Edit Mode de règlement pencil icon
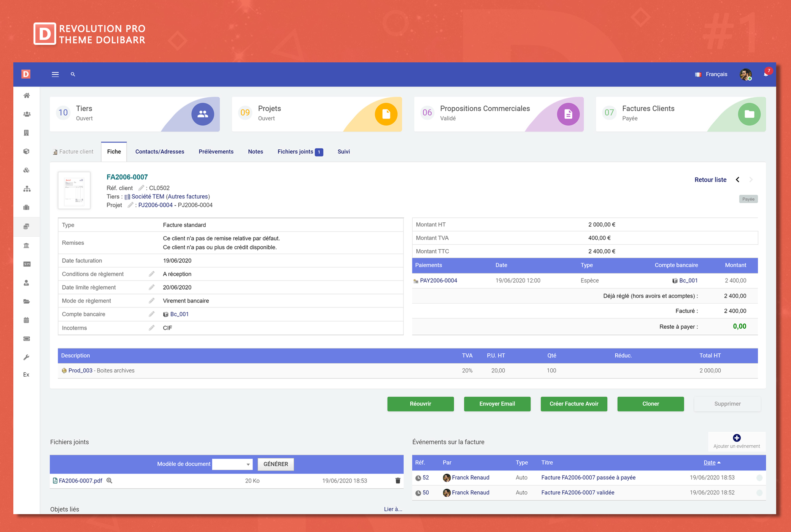The height and width of the screenshot is (532, 791). coord(151,301)
